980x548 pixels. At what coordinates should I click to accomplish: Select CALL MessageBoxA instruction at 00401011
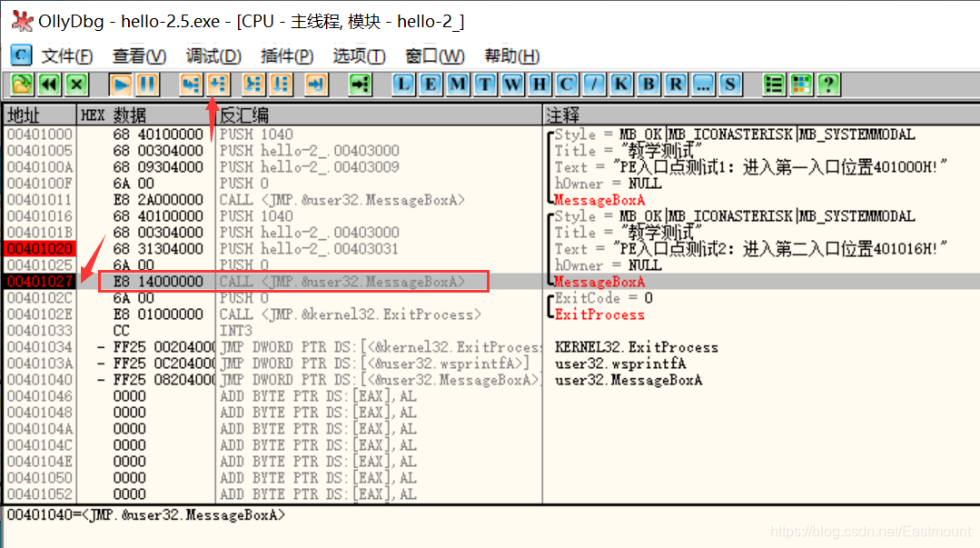(342, 200)
